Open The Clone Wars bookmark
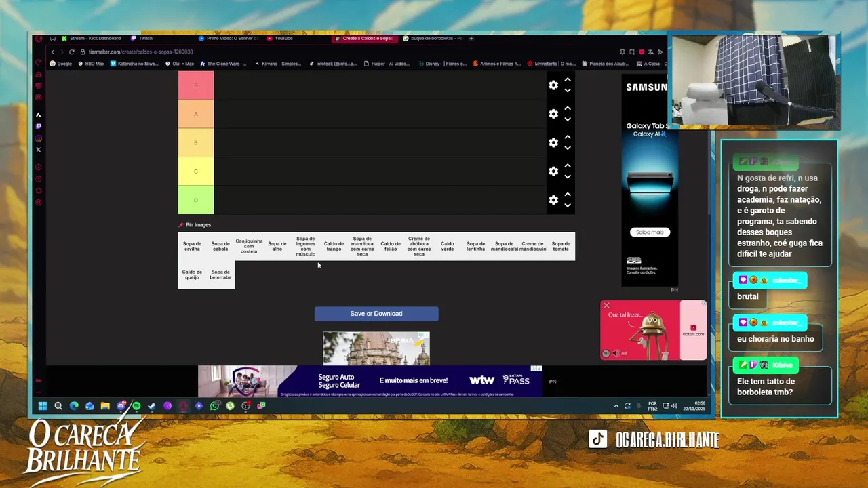The height and width of the screenshot is (488, 868). point(222,64)
